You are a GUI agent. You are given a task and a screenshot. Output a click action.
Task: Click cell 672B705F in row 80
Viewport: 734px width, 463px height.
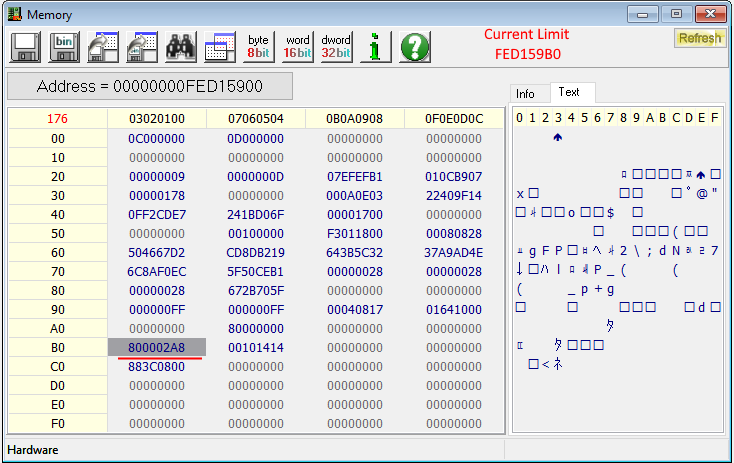click(x=256, y=290)
